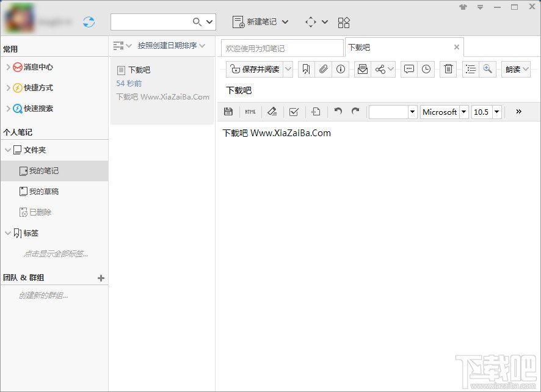Delete the note using the trash icon
The height and width of the screenshot is (392, 541).
click(448, 69)
